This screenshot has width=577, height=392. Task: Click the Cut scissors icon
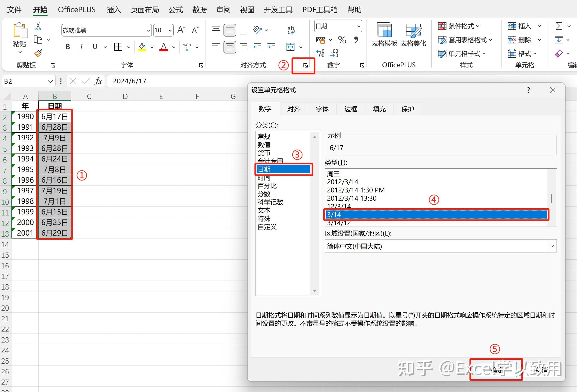pos(38,26)
